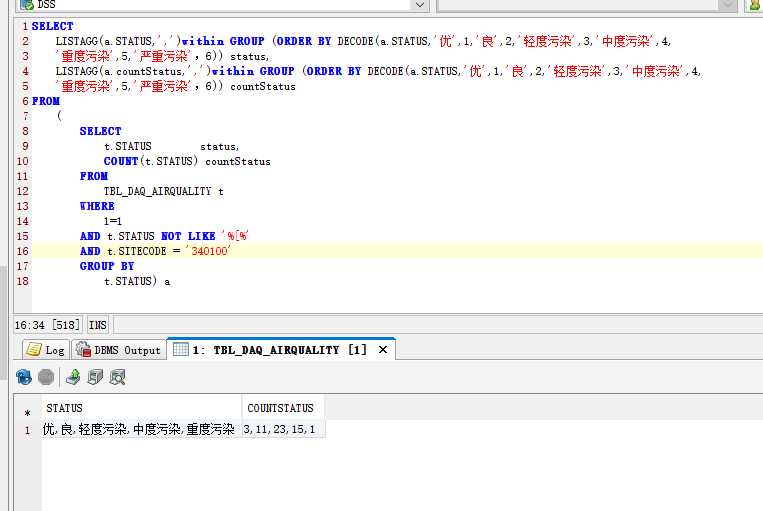This screenshot has width=763, height=511.
Task: Click the green arrow export results icon
Action: [x=73, y=377]
